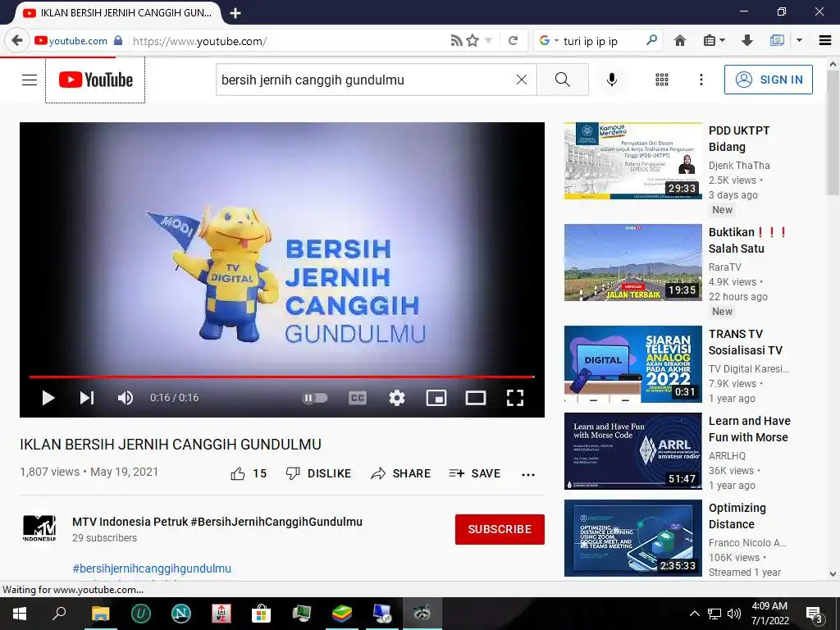Click the red video progress bar
The height and width of the screenshot is (630, 840).
[282, 377]
